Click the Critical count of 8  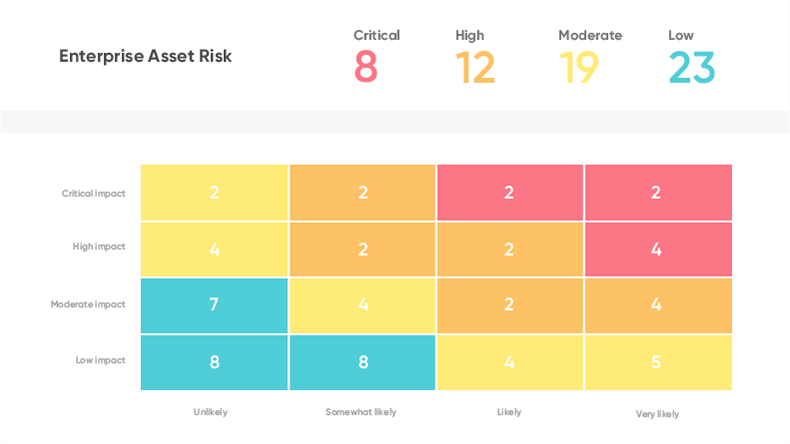(x=366, y=68)
